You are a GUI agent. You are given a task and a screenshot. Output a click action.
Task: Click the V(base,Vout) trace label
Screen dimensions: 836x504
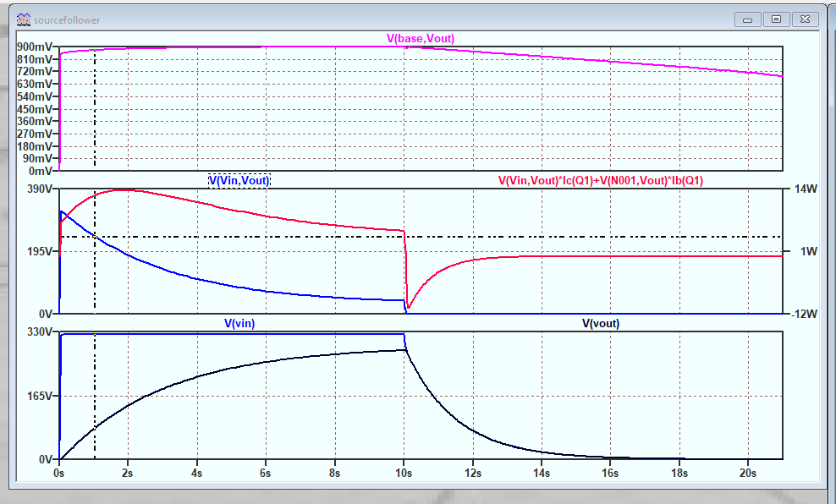point(421,38)
